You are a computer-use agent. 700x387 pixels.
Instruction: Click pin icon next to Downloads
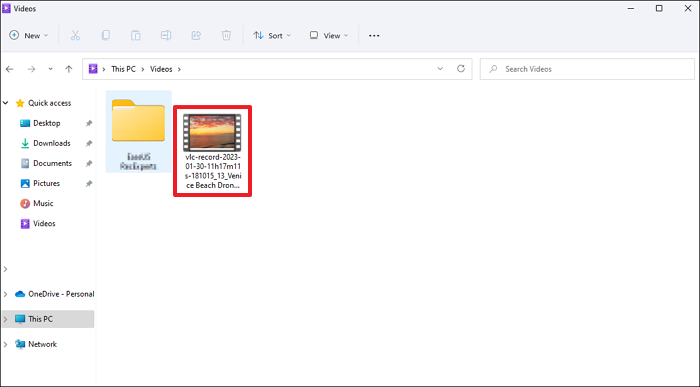(89, 144)
